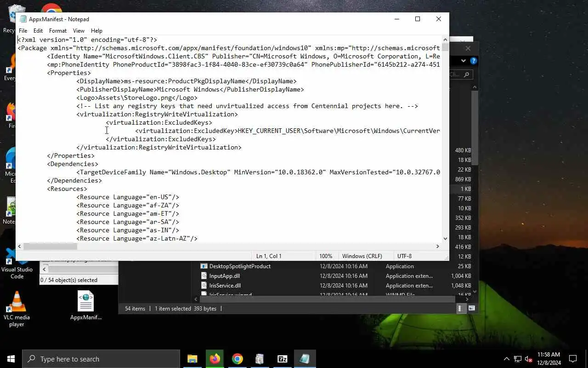This screenshot has height=368, width=588.
Task: Click Notepad's vertical scrollbar down arrow
Action: click(445, 238)
